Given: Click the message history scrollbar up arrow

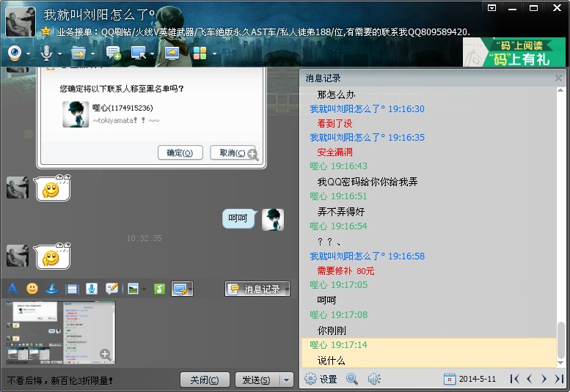Looking at the screenshot, I should (560, 90).
